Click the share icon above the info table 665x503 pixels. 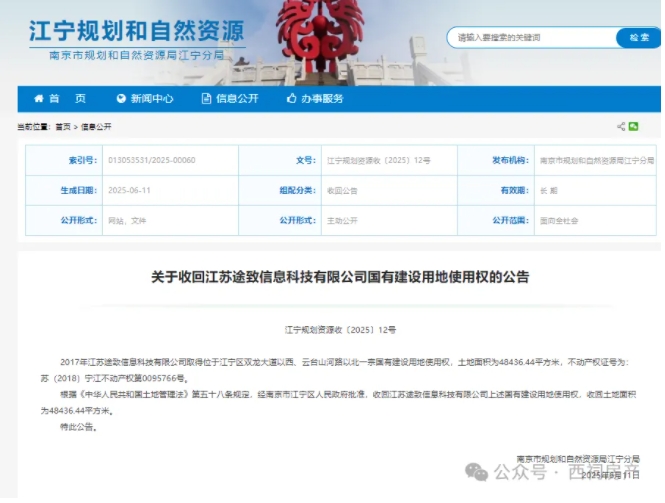point(622,127)
